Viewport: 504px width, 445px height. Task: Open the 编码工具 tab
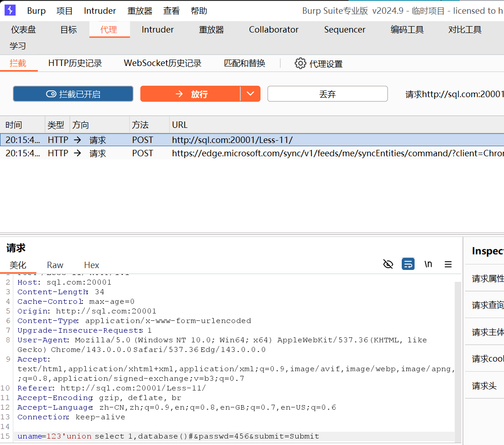pos(407,29)
